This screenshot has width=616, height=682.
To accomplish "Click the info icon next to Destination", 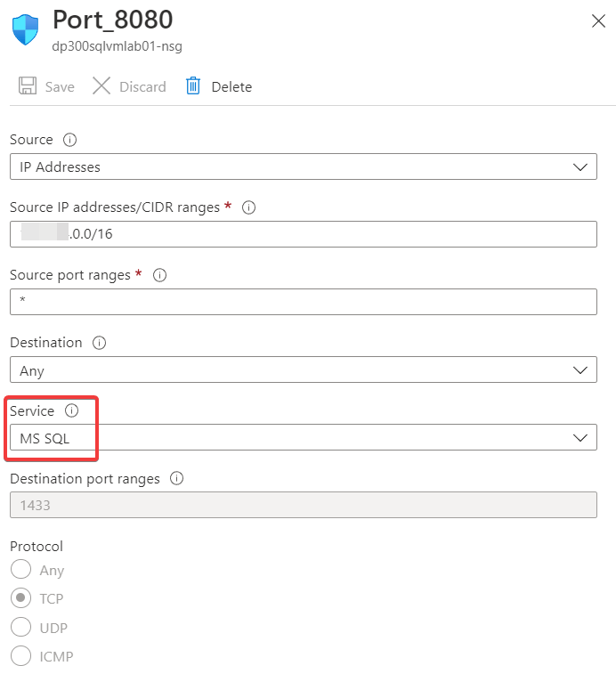I will pyautogui.click(x=100, y=343).
